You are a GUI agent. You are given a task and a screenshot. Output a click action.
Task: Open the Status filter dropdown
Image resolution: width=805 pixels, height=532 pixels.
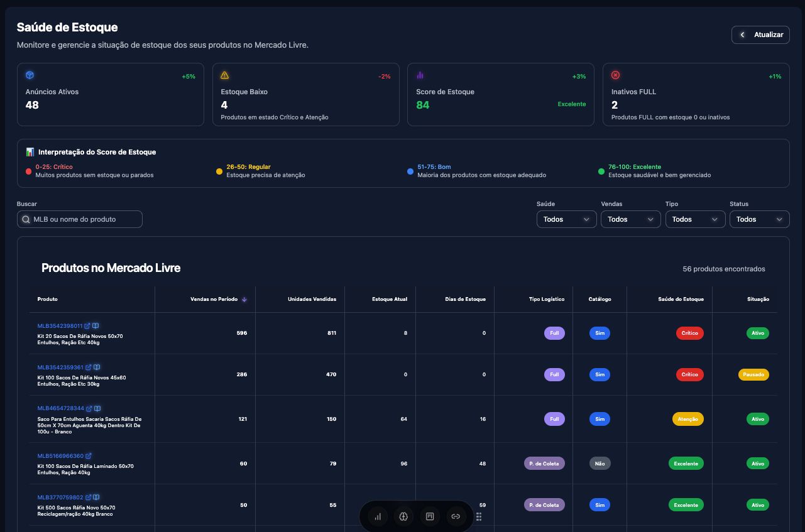click(x=759, y=219)
